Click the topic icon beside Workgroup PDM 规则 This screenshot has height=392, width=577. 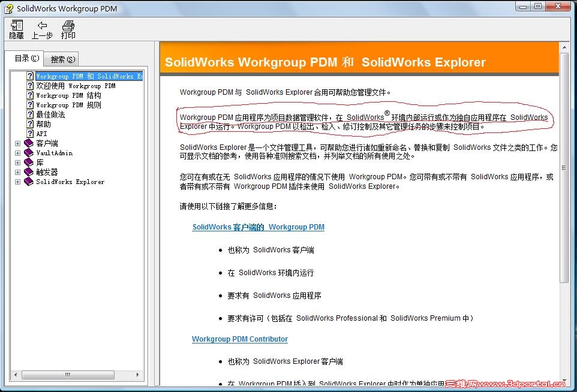tap(30, 104)
